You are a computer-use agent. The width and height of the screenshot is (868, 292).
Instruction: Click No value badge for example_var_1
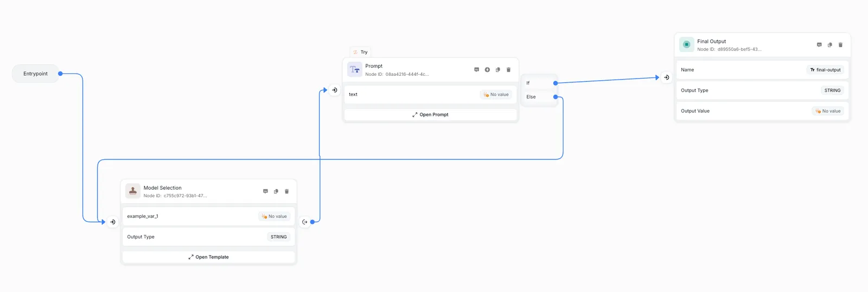tap(274, 216)
